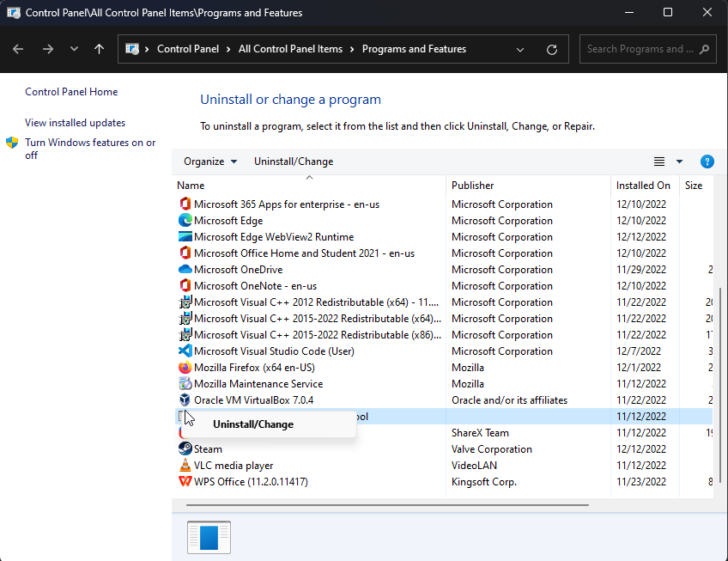Choose Uninstall/Change in the context menu
Screen dimensions: 728x561
click(269, 424)
